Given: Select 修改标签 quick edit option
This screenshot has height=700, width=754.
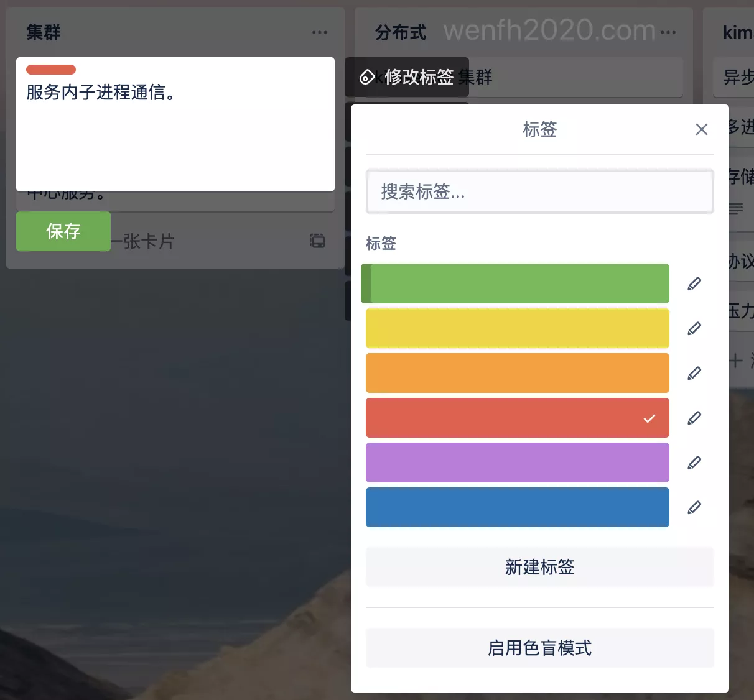Looking at the screenshot, I should tap(407, 77).
